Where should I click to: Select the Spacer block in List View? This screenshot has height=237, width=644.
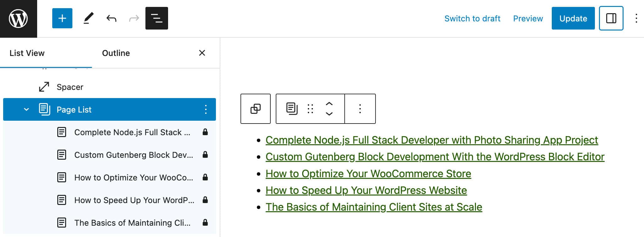[x=70, y=87]
